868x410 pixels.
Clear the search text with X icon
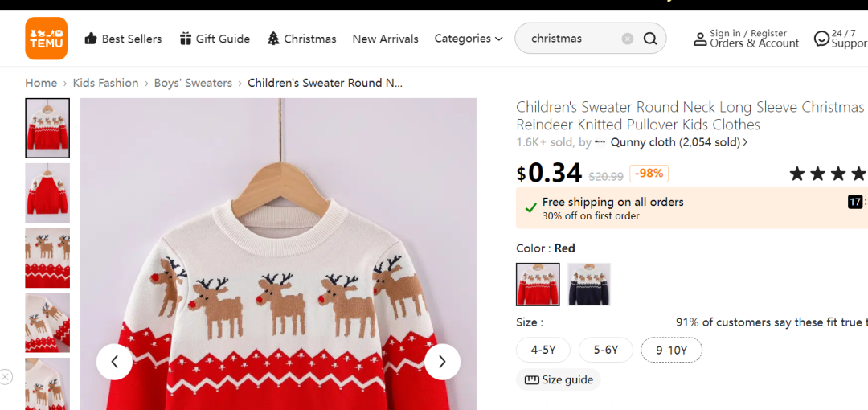627,39
